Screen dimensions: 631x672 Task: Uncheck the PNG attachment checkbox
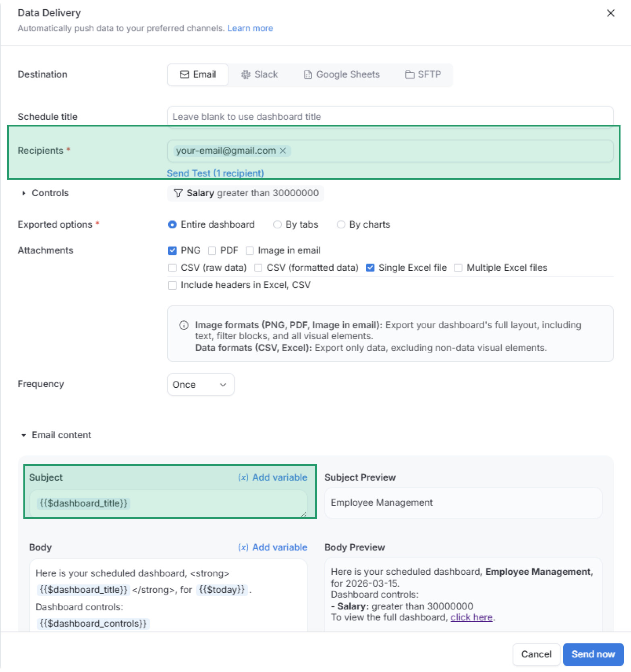coord(172,251)
